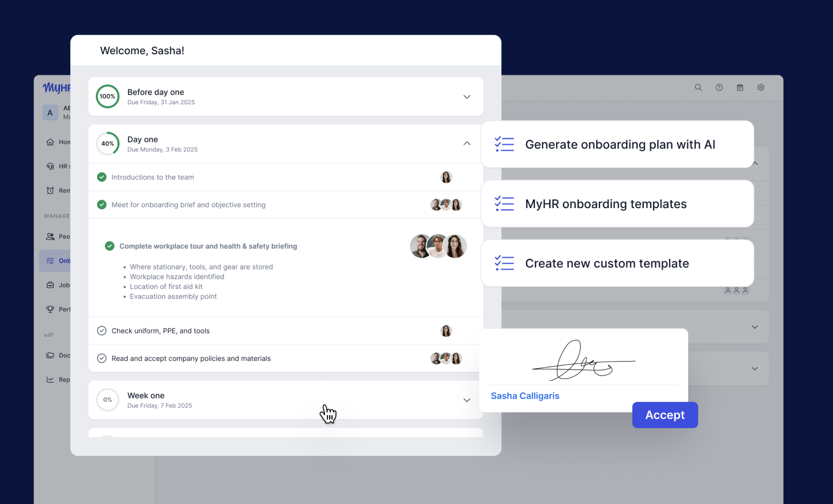833x504 pixels.
Task: Click the Reports chart icon in sidebar
Action: 50,380
